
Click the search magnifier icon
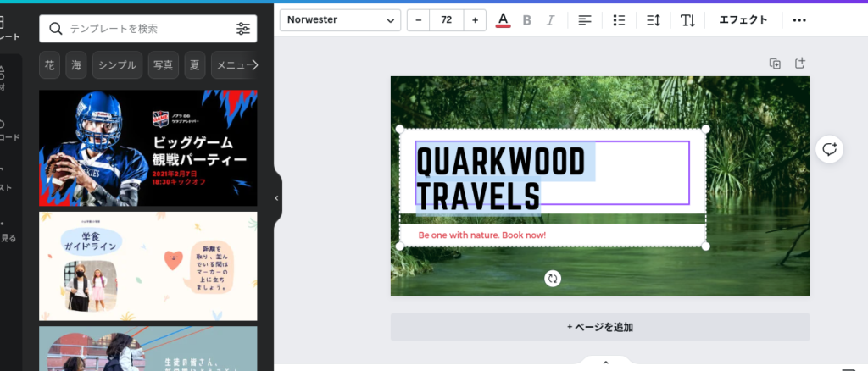[x=55, y=29]
